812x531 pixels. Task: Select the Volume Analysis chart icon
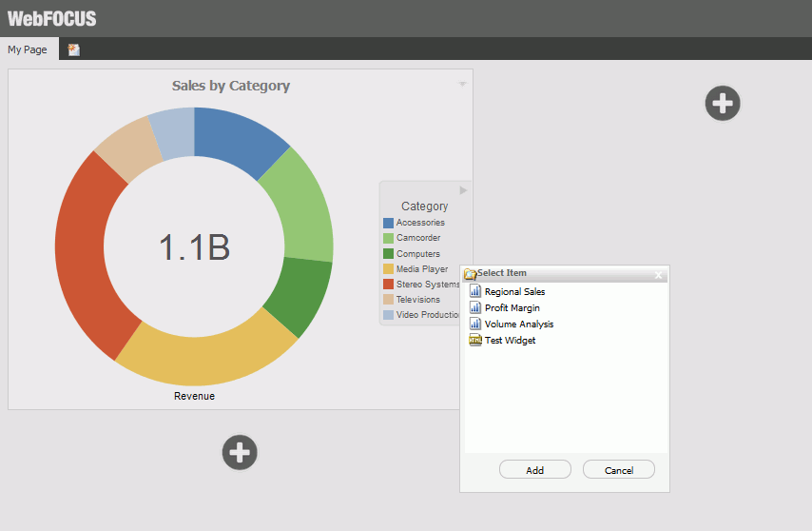pos(475,324)
